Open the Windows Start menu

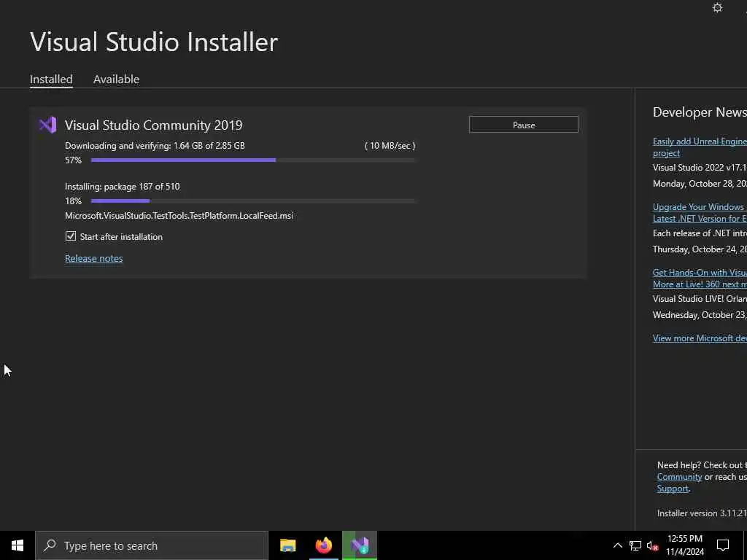coord(18,545)
